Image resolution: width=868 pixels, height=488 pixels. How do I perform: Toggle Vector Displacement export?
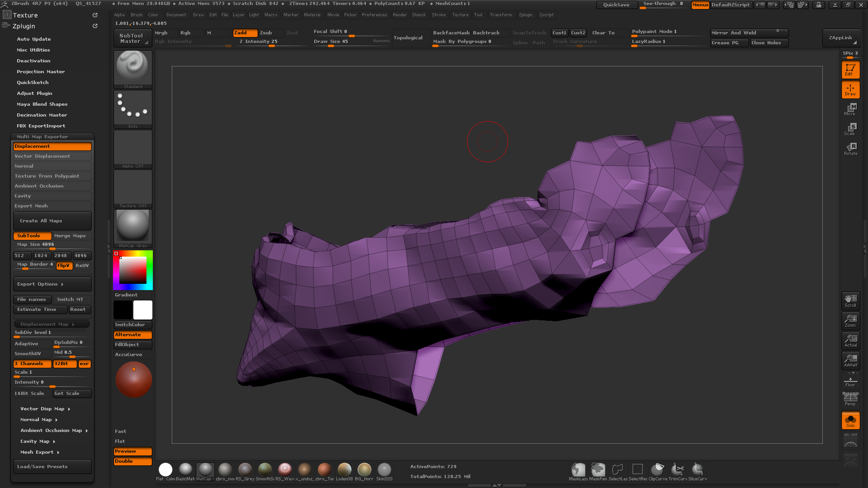point(52,156)
